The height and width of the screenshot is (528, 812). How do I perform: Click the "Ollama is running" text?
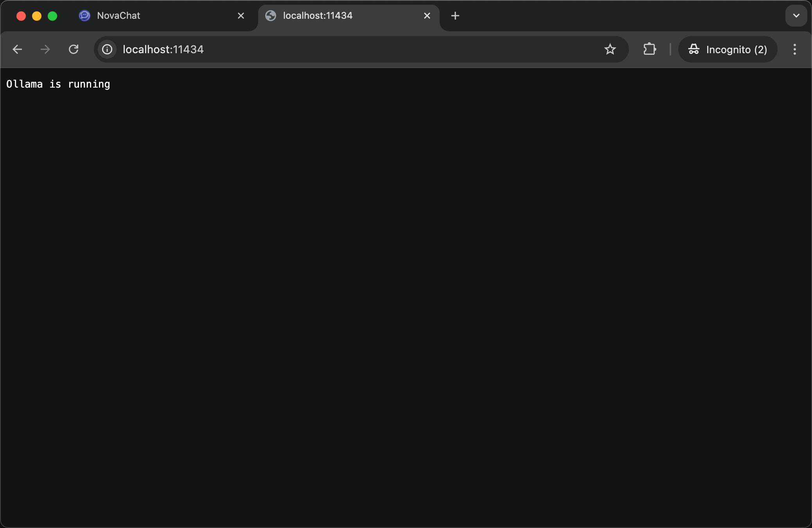point(58,84)
